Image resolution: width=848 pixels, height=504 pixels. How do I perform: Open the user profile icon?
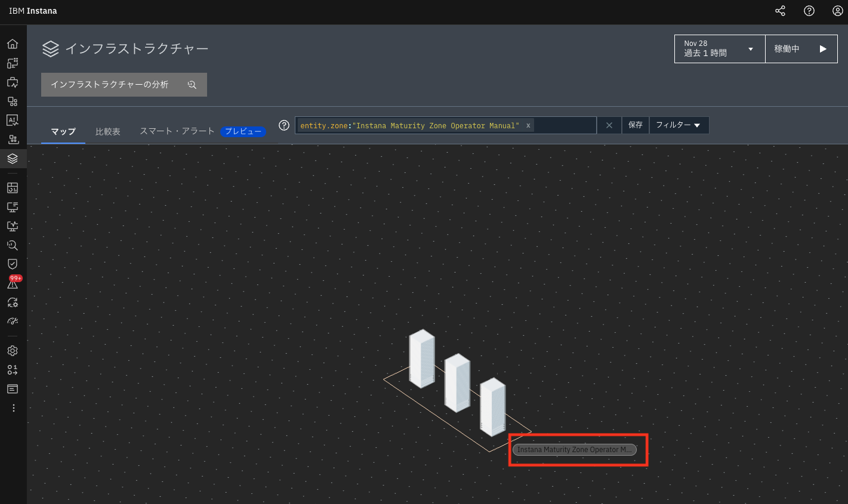(838, 11)
